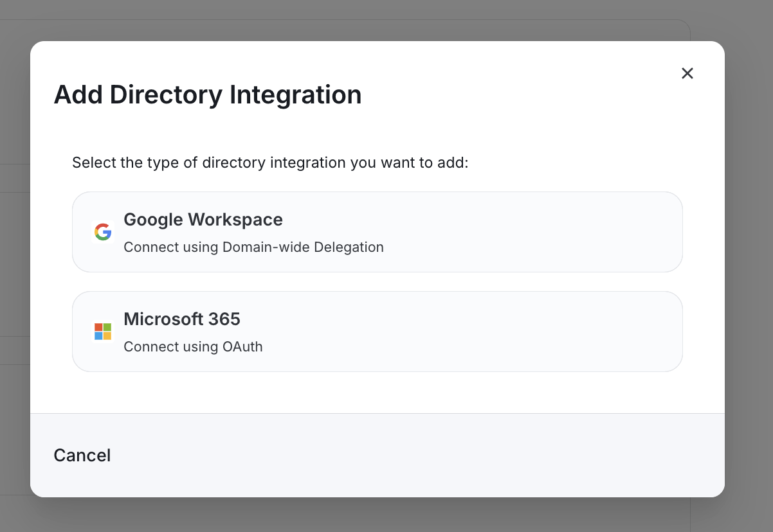Screen dimensions: 773x532
Task: Click the Cancel button
Action: [x=82, y=455]
